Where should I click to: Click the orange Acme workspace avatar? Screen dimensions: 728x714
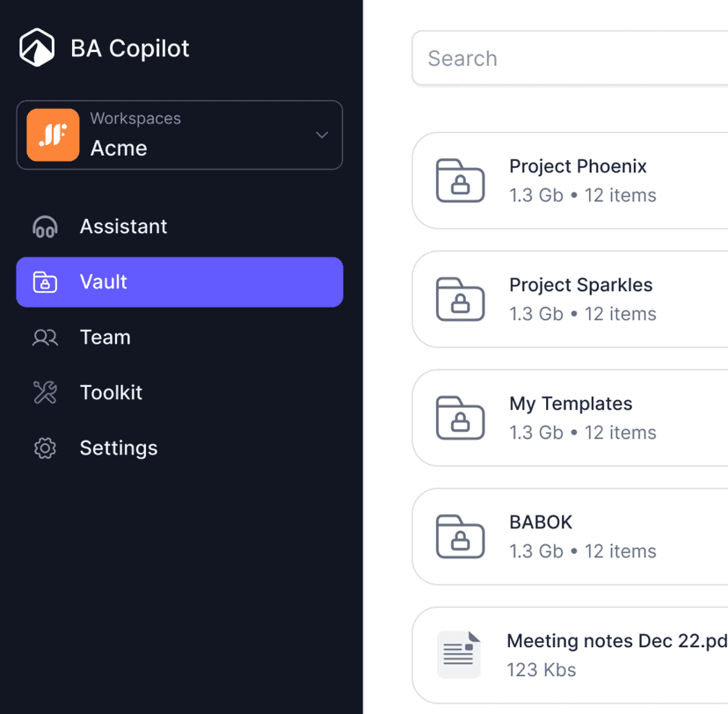tap(53, 135)
